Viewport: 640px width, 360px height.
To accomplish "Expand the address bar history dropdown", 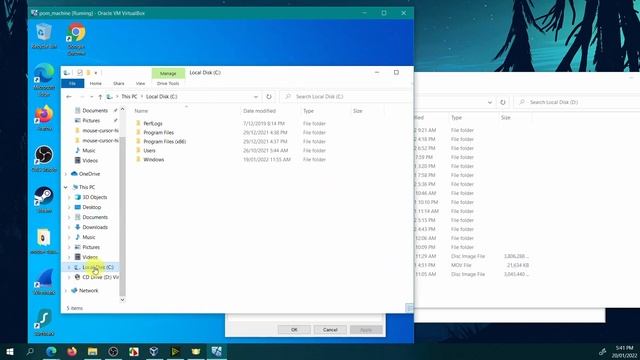I will (256, 97).
